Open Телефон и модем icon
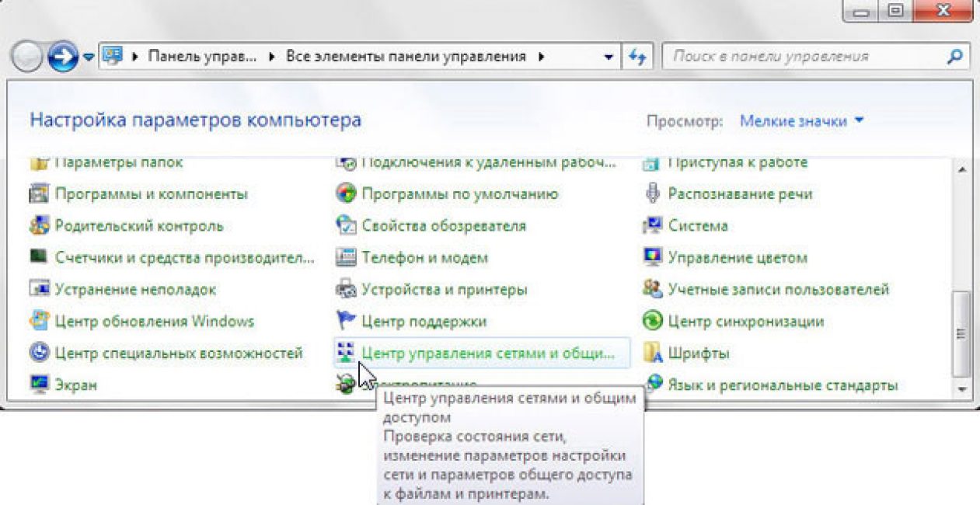Image resolution: width=980 pixels, height=505 pixels. (346, 257)
